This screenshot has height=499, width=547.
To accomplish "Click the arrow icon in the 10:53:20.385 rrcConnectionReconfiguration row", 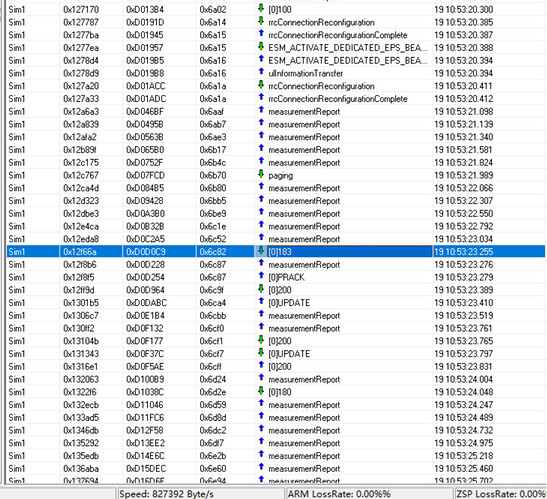I will 261,22.
